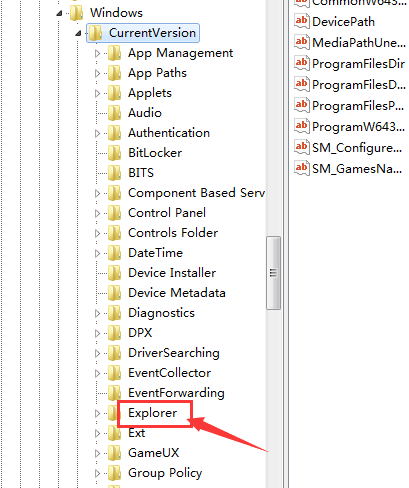Expand the Controls Folder key

click(x=97, y=233)
